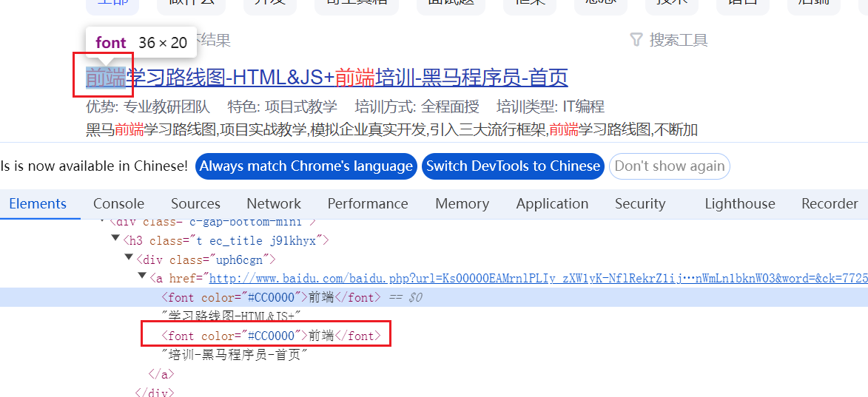Collapse the div uph6cgn node
868x397 pixels.
click(x=129, y=257)
